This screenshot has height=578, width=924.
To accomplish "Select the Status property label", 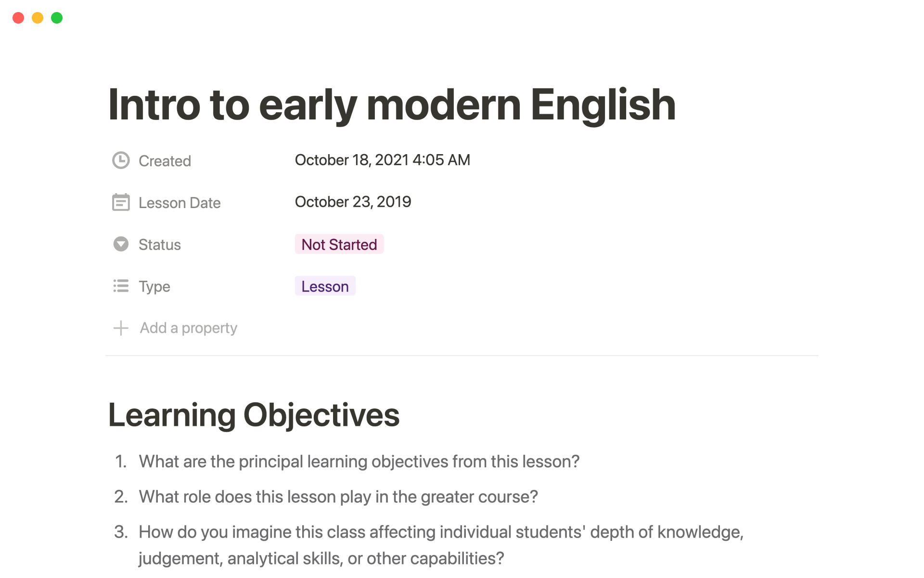I will 160,245.
